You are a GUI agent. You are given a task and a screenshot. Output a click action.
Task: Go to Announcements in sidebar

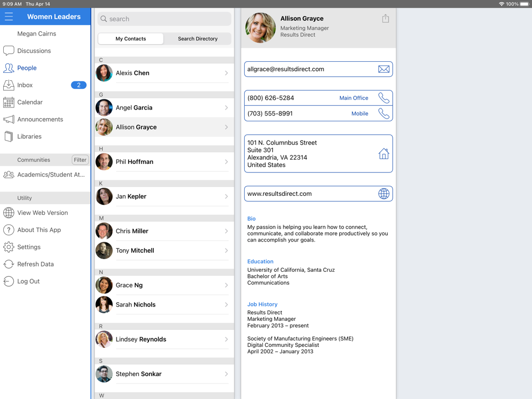pyautogui.click(x=40, y=119)
